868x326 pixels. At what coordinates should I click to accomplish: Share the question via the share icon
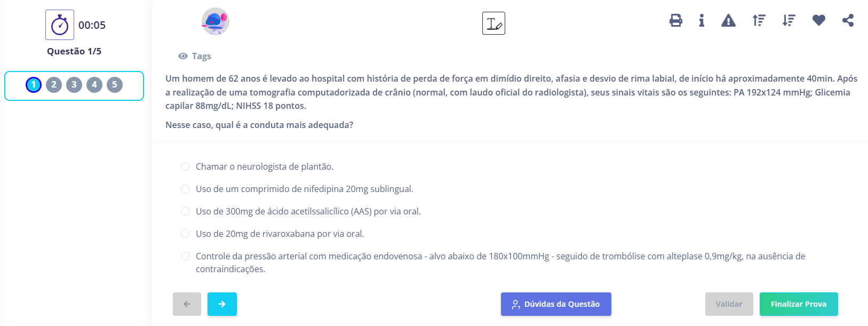point(848,20)
